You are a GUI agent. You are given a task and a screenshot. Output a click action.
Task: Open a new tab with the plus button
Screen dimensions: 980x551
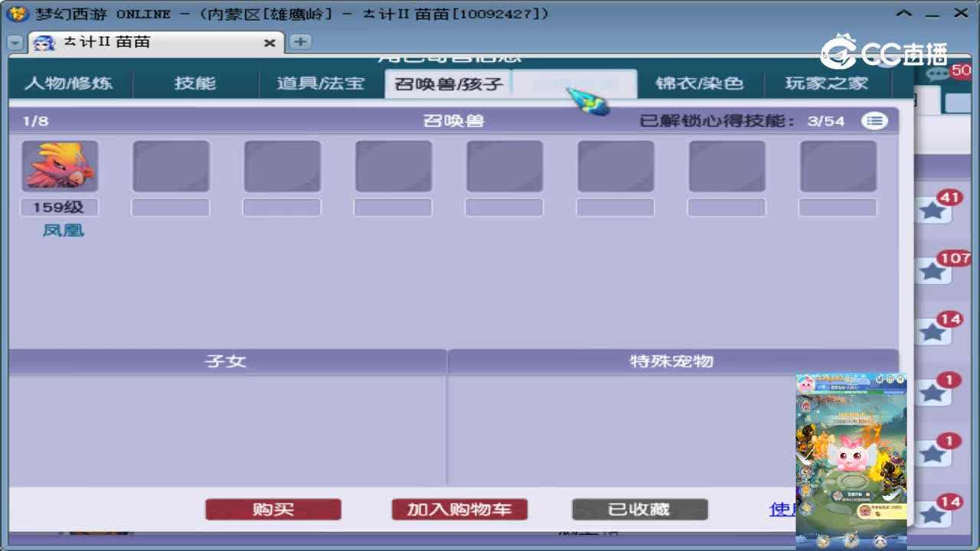point(299,43)
